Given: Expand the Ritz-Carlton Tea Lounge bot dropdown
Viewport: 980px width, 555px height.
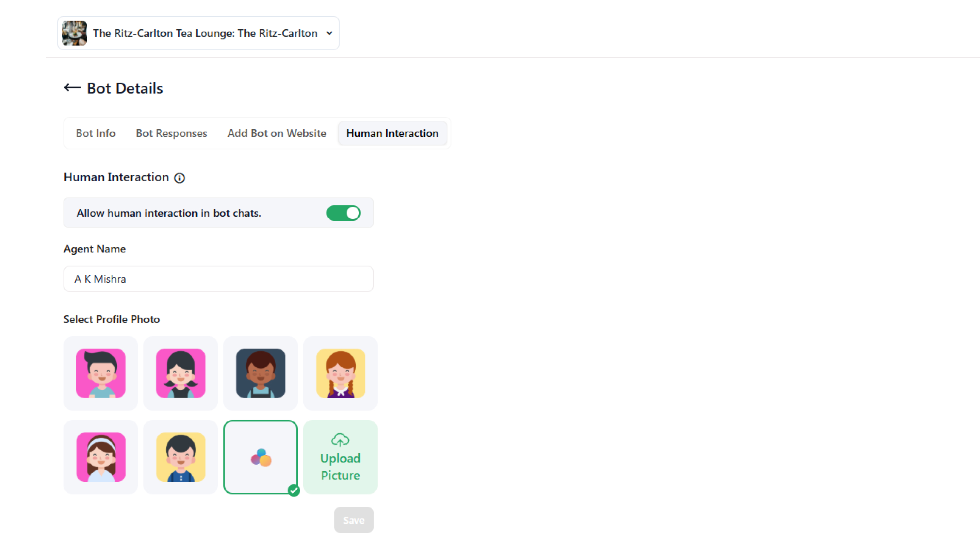Looking at the screenshot, I should point(205,33).
